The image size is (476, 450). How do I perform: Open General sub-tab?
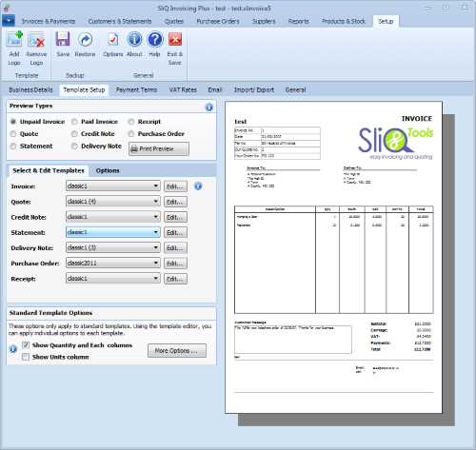click(x=295, y=89)
